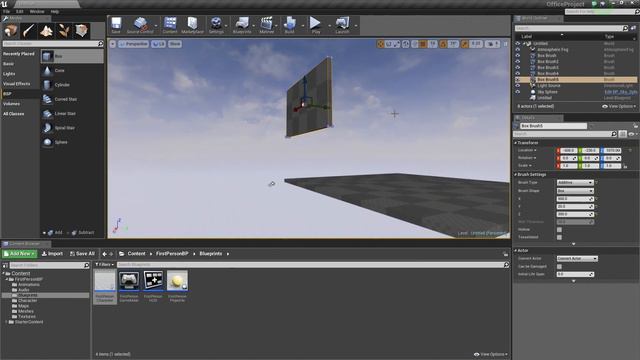The width and height of the screenshot is (640, 360).
Task: Open the Blueprints toolbar icon
Action: (x=242, y=25)
